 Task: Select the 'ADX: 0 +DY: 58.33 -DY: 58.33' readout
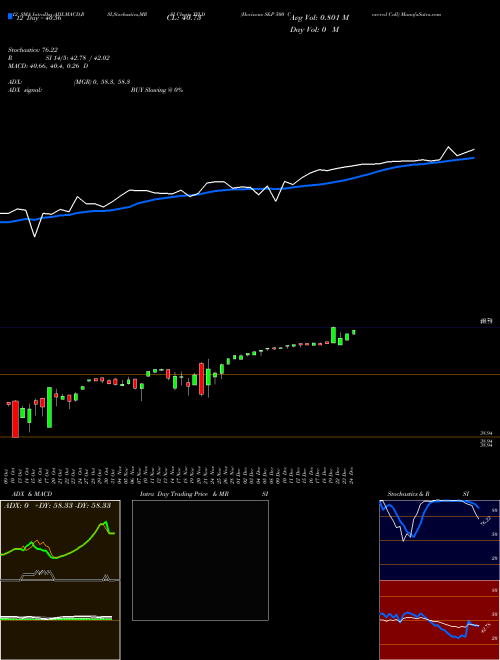tap(57, 505)
